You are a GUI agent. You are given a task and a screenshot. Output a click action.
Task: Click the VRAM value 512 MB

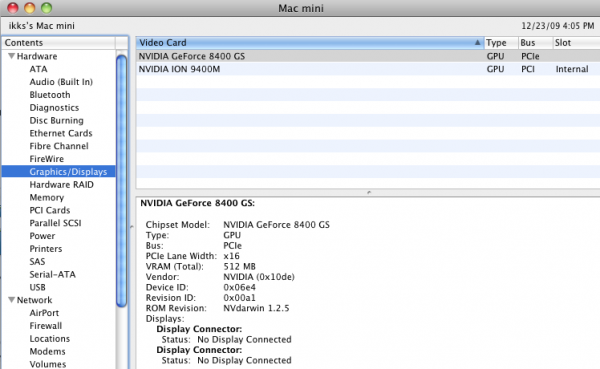point(239,266)
